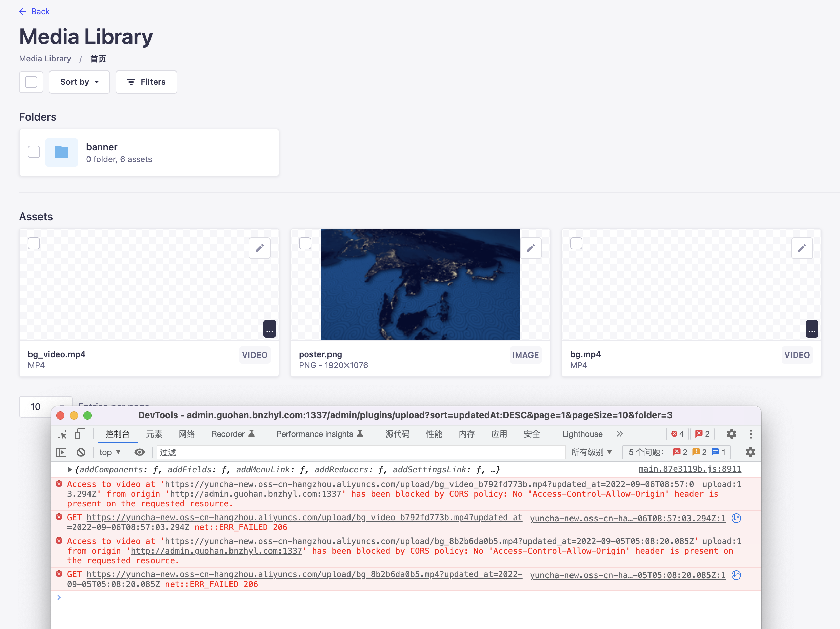Clear the console with the clear icon
Screen dimensions: 840x629
(x=81, y=452)
